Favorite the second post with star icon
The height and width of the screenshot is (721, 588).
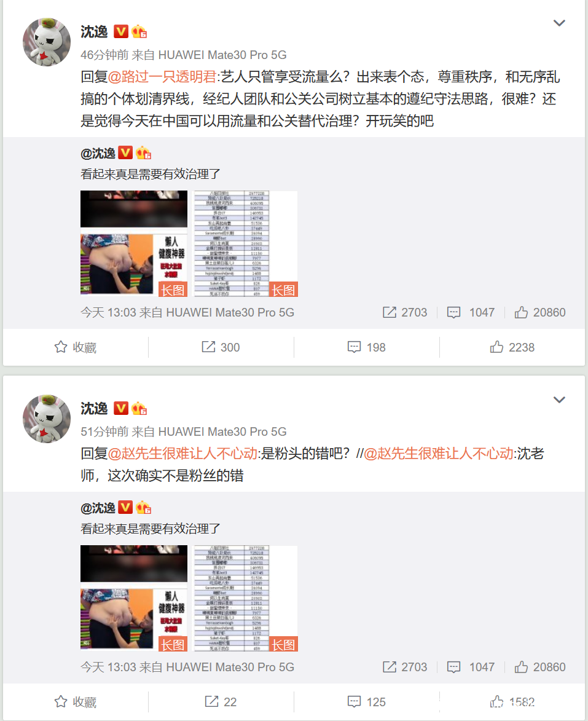click(76, 702)
